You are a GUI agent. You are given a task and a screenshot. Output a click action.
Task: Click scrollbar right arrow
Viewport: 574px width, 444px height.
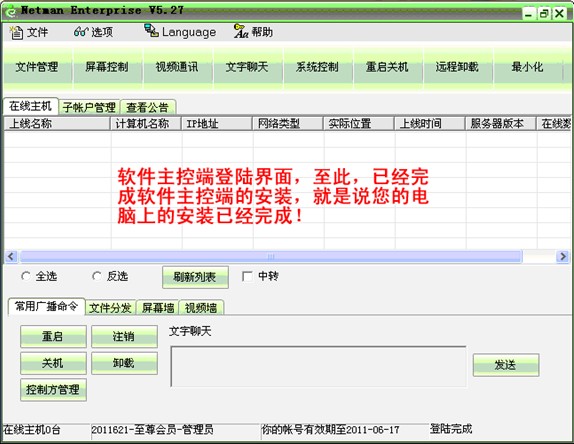[562, 257]
